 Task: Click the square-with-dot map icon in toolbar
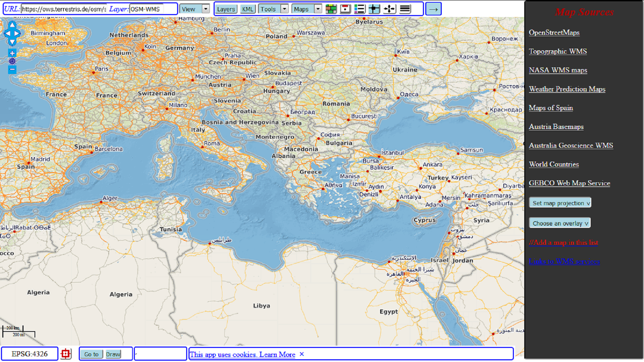coord(345,9)
